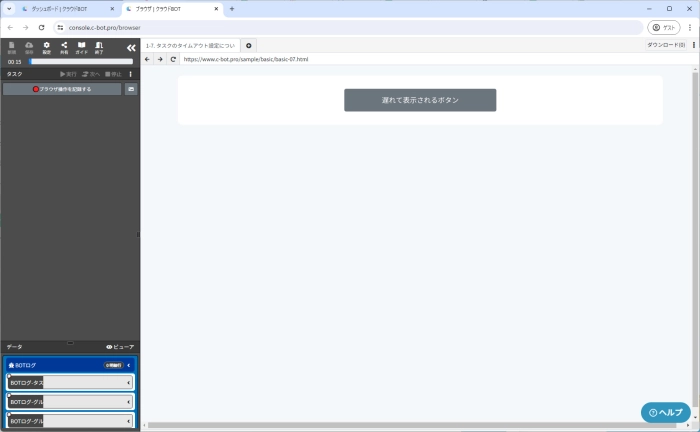Select the 1-7 タスクのタイムアウト tab
Image resolution: width=700 pixels, height=432 pixels.
click(190, 45)
